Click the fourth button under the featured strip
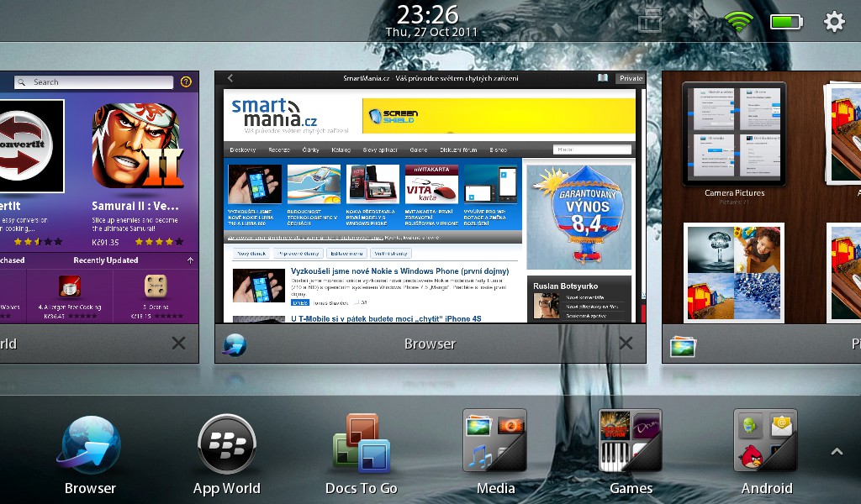The image size is (861, 504). [391, 254]
